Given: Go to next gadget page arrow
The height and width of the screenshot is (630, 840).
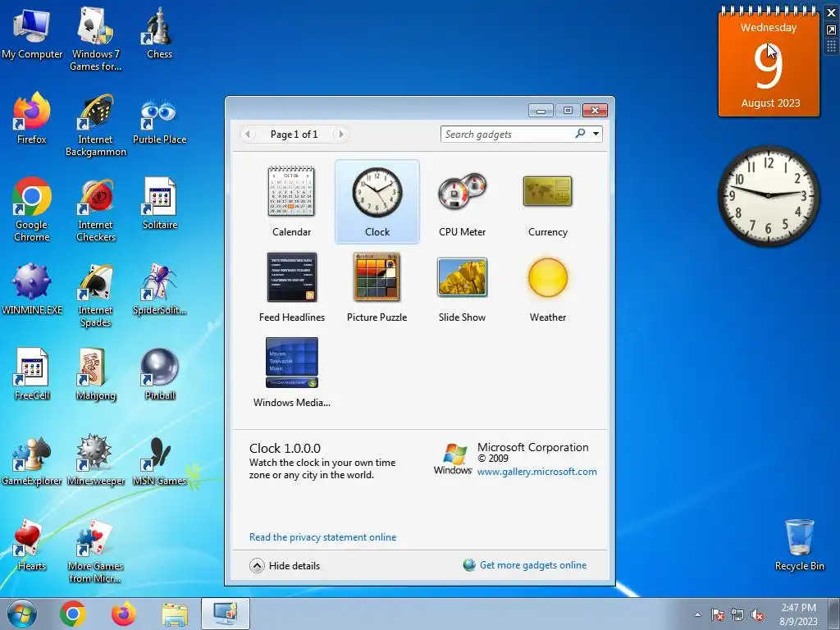Looking at the screenshot, I should [340, 134].
